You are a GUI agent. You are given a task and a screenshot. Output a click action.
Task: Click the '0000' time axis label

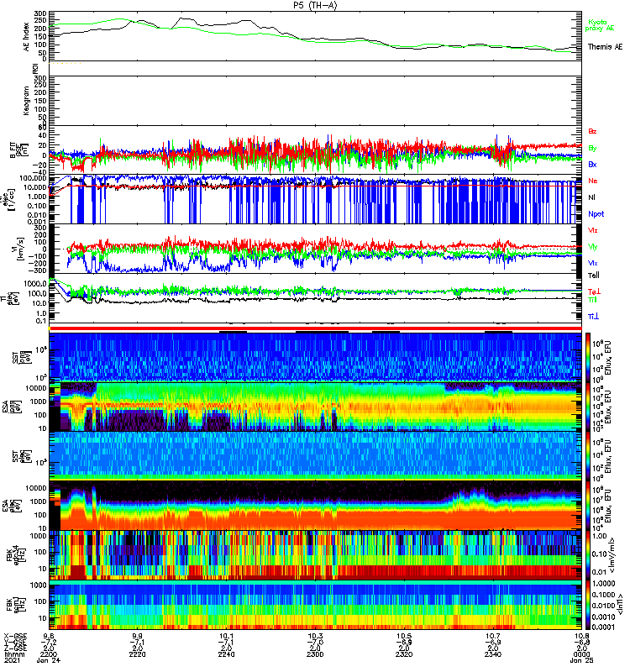[581, 654]
